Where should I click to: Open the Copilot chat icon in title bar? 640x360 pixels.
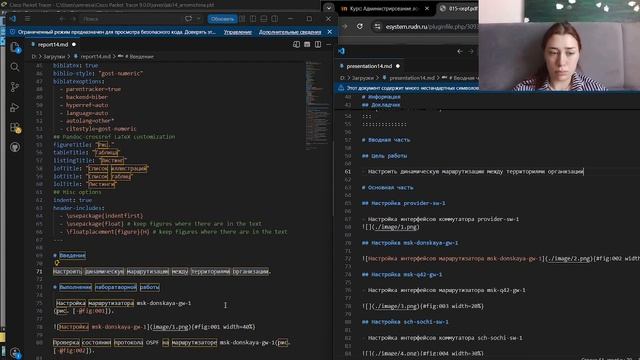tap(188, 19)
